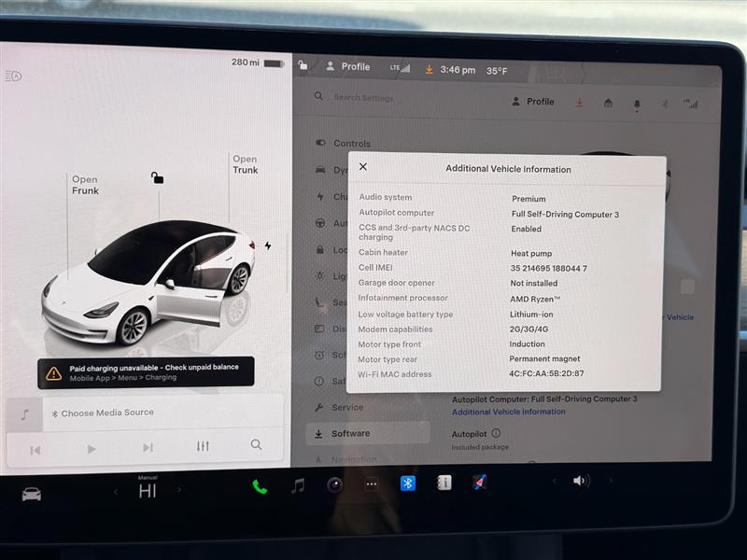This screenshot has height=560, width=747.
Task: Open the Additional Vehicle Information link
Action: (x=508, y=412)
